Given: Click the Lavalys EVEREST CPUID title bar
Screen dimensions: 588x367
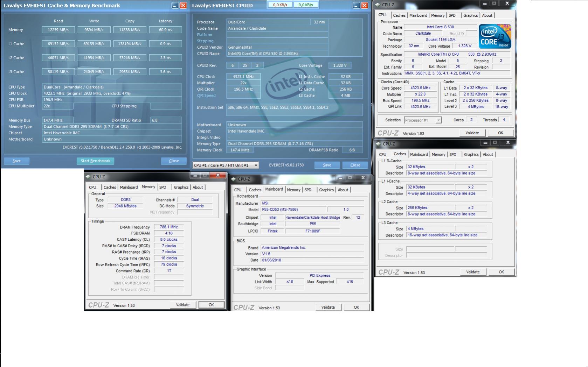Looking at the screenshot, I should click(x=281, y=5).
